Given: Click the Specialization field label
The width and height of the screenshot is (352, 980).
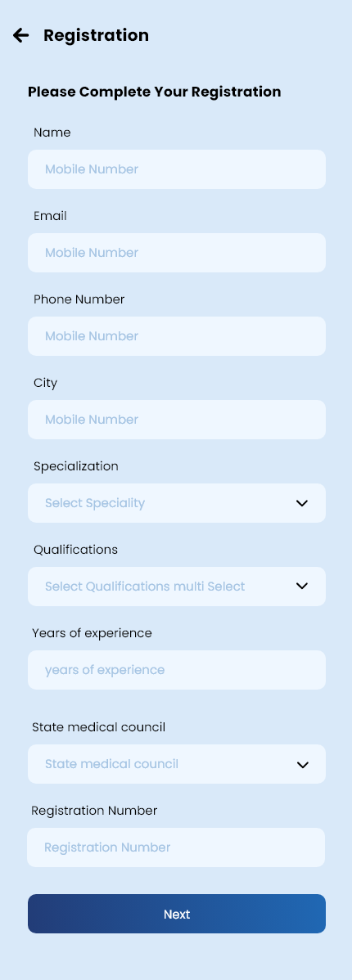Looking at the screenshot, I should tap(75, 466).
